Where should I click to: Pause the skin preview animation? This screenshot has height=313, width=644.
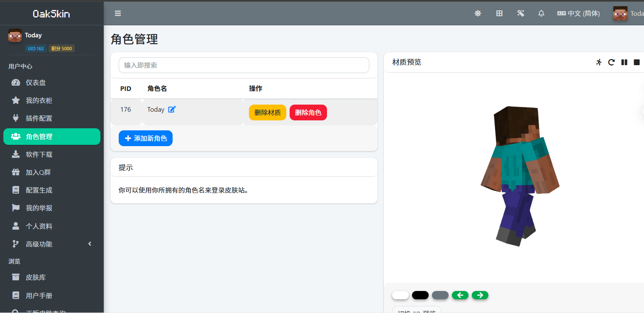[x=624, y=62]
